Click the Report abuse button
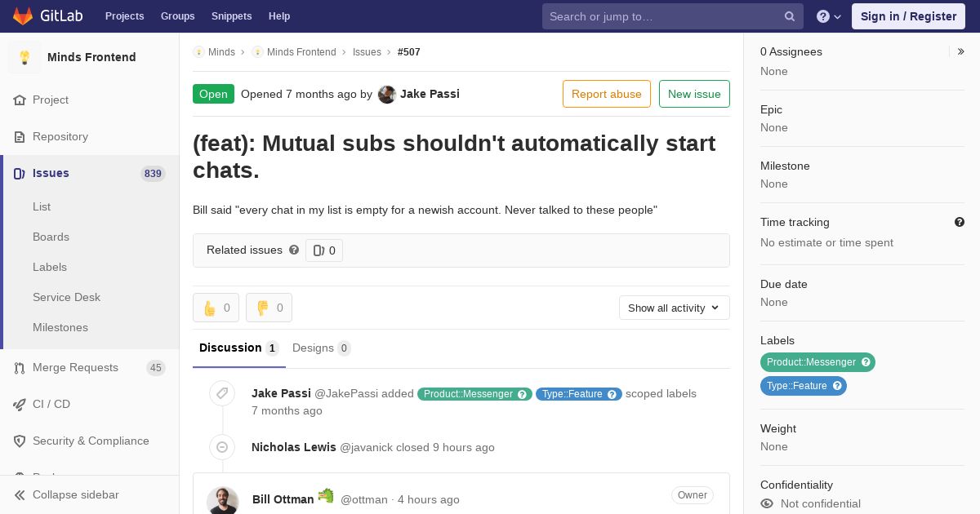 pos(607,94)
